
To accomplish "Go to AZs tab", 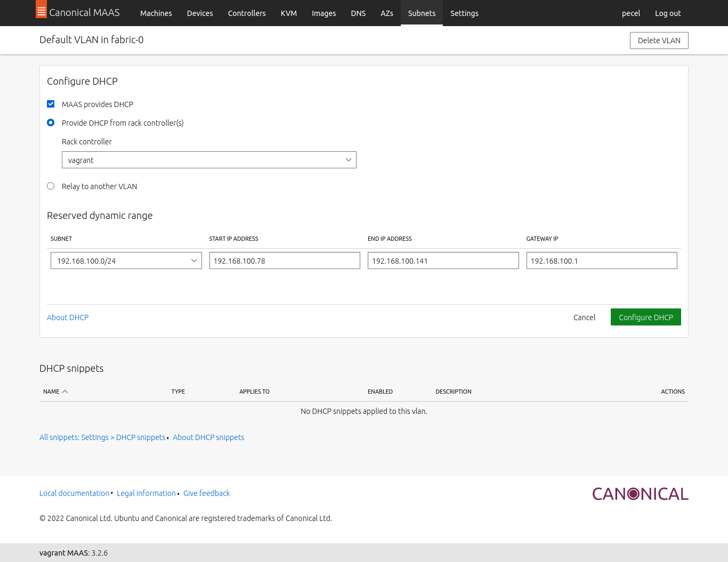I will click(387, 13).
